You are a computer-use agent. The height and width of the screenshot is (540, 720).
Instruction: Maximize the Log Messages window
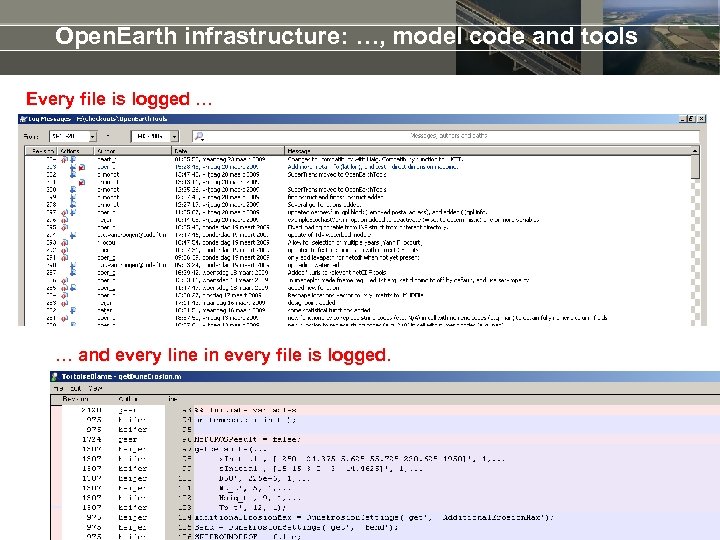point(691,119)
